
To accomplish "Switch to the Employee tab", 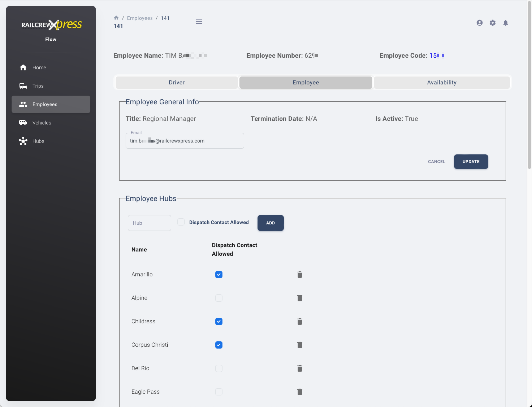I will (x=306, y=82).
